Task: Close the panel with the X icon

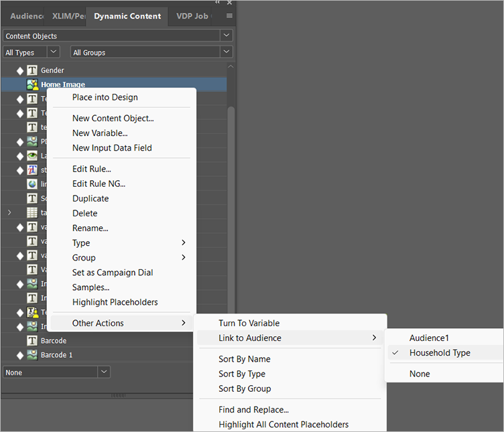Action: point(229,3)
